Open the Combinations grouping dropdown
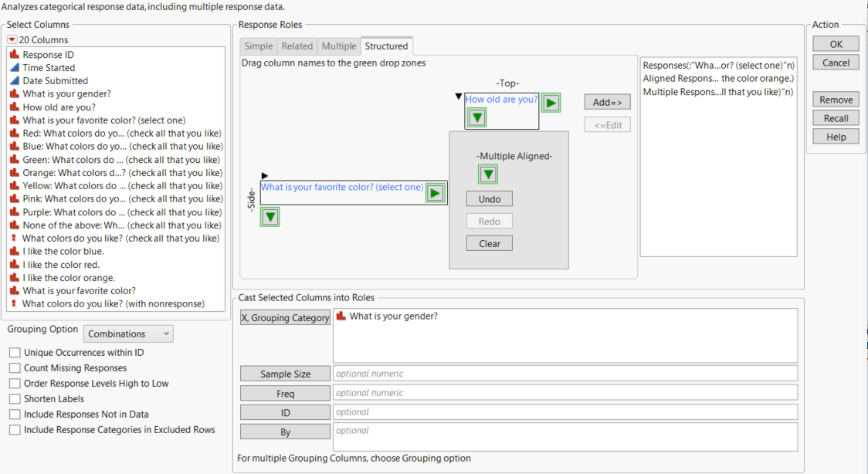868x474 pixels. tap(128, 333)
